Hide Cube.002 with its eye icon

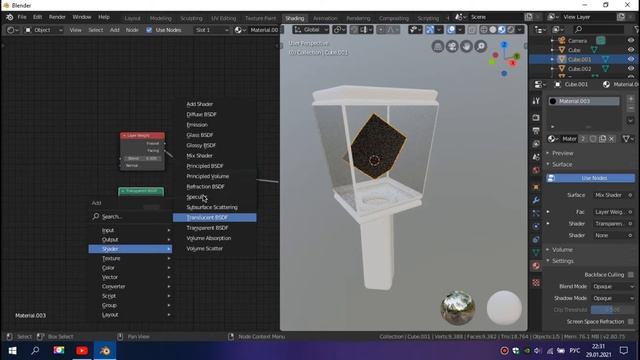pos(631,69)
